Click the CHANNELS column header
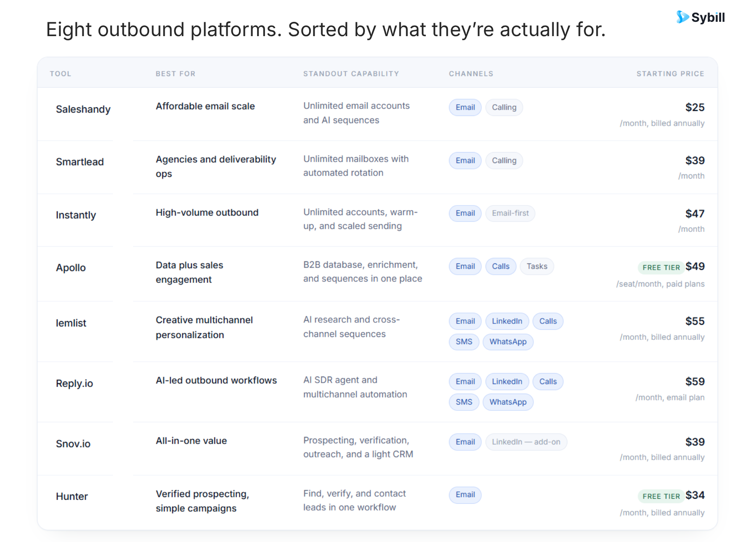 click(x=471, y=74)
